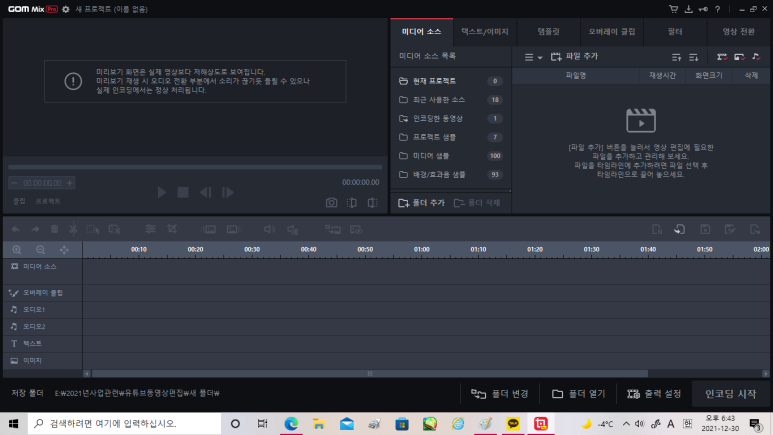Click the preview seek bar

coord(195,167)
